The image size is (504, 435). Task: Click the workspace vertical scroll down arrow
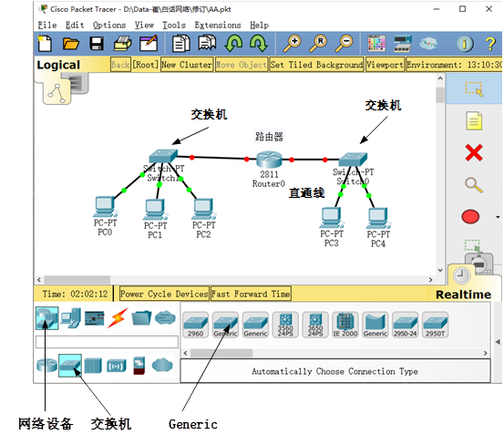(x=440, y=270)
